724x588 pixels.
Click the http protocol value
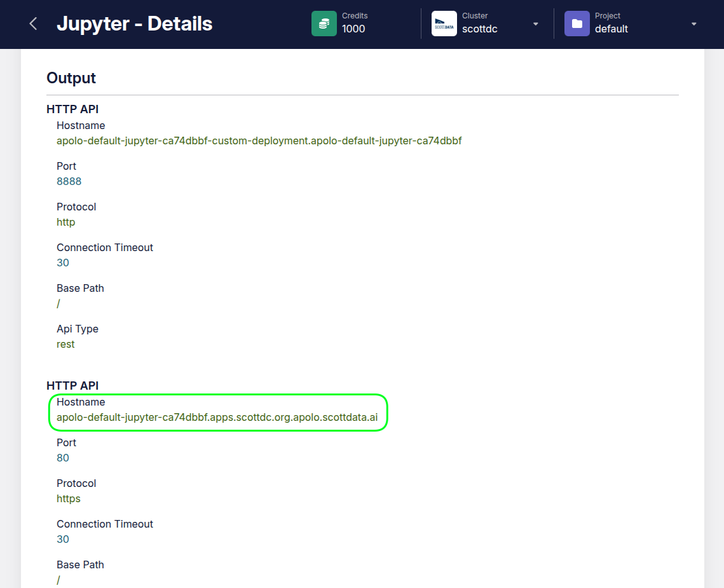coord(65,222)
